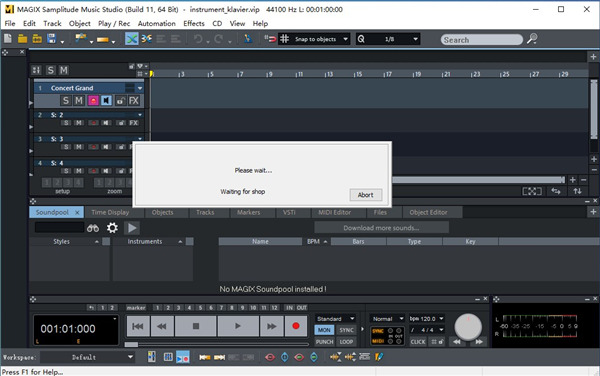Viewport: 600px width, 376px height.
Task: Open the bpm 120.0 dropdown
Action: (x=427, y=319)
